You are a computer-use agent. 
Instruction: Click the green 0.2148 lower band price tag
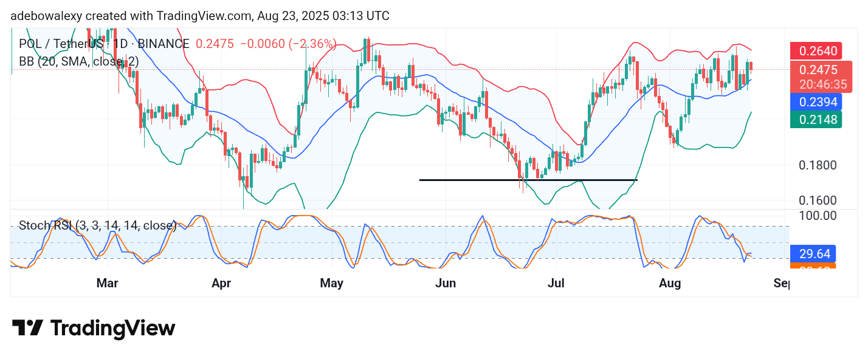coord(815,119)
